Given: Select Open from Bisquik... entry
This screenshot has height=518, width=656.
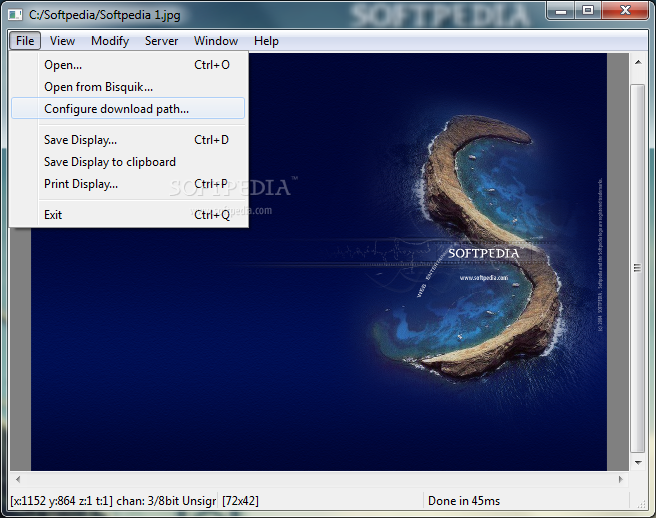Looking at the screenshot, I should coord(128,87).
